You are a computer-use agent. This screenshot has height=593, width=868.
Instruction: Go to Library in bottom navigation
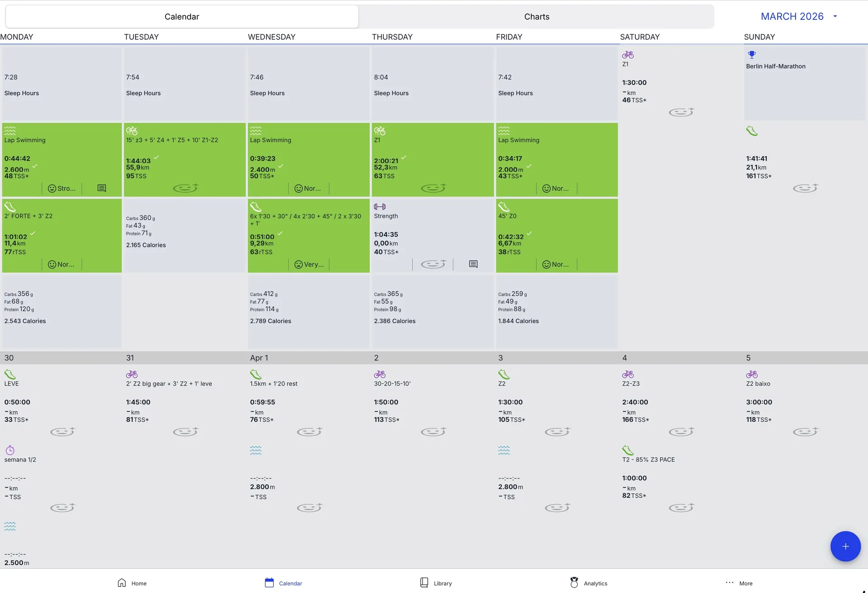point(436,583)
